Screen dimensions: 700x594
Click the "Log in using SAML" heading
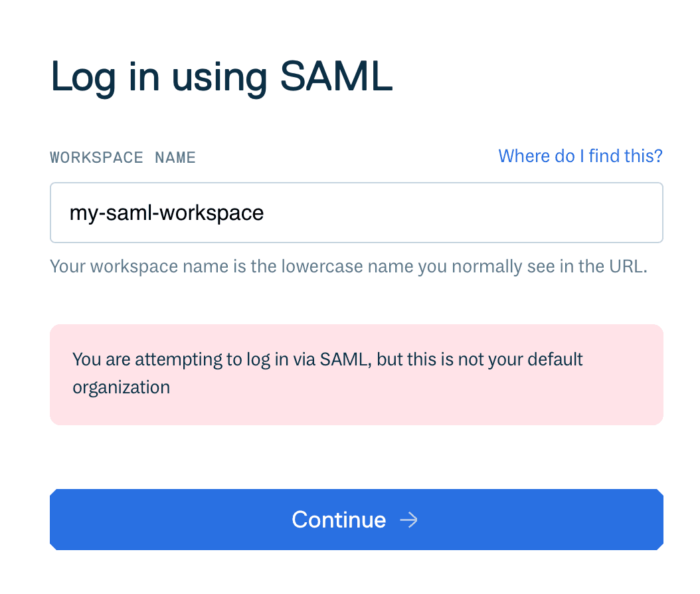click(222, 78)
